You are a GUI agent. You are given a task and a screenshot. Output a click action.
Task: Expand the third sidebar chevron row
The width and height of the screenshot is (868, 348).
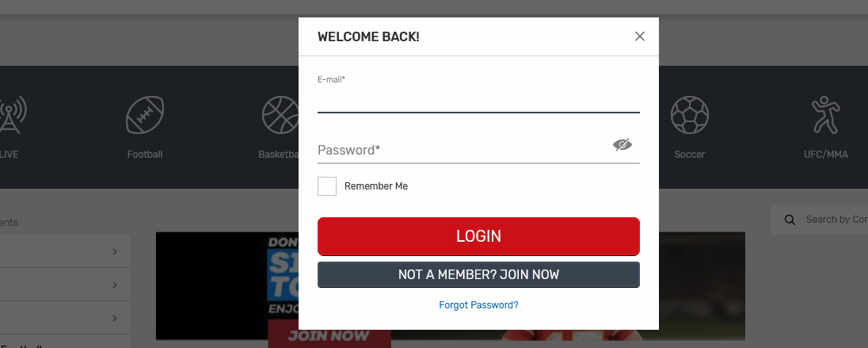pyautogui.click(x=114, y=318)
